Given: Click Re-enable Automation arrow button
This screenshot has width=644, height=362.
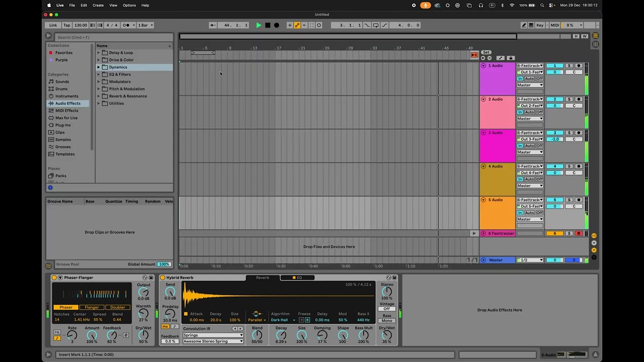Looking at the screenshot, I should point(304,25).
